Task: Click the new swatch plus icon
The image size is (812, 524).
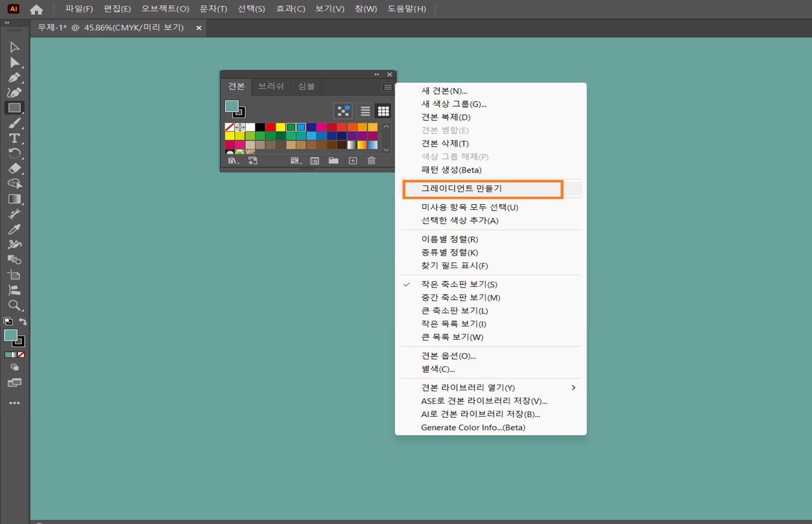Action: 353,161
